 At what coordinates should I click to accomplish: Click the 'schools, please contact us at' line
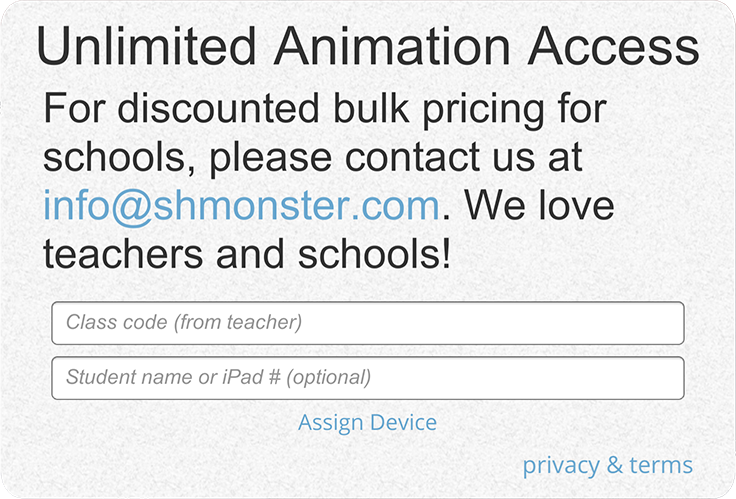tap(313, 157)
